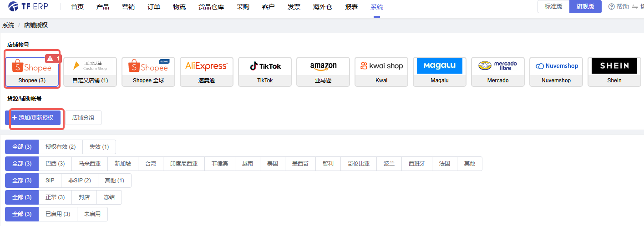Filter region by 墨西哥
Viewport: 644px width, 226px height.
click(300, 164)
